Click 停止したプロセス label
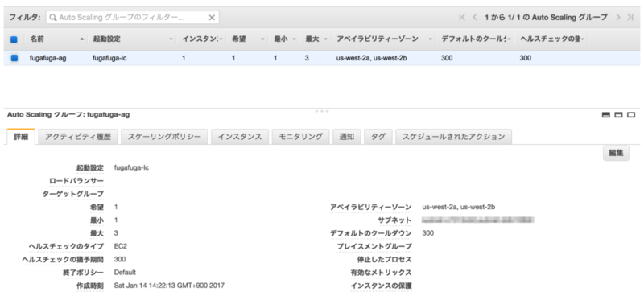 [x=385, y=260]
